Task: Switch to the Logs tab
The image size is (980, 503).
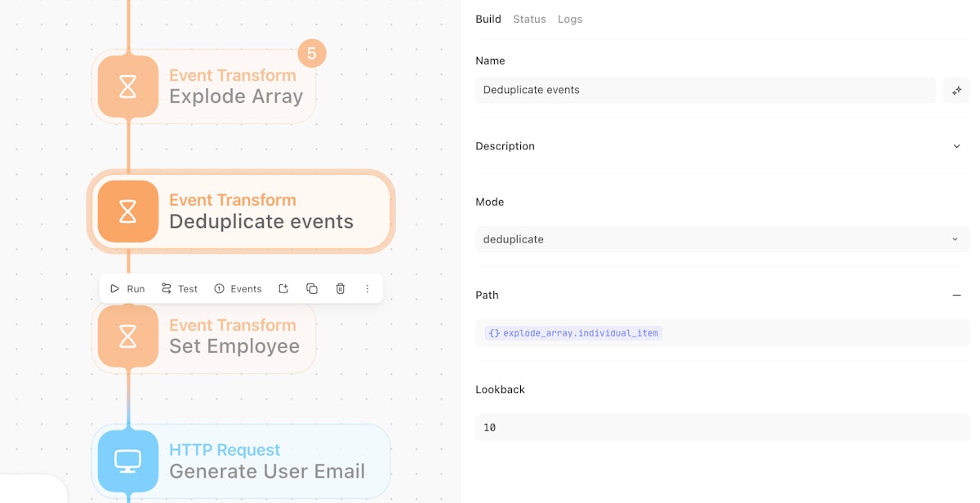Action: point(570,19)
